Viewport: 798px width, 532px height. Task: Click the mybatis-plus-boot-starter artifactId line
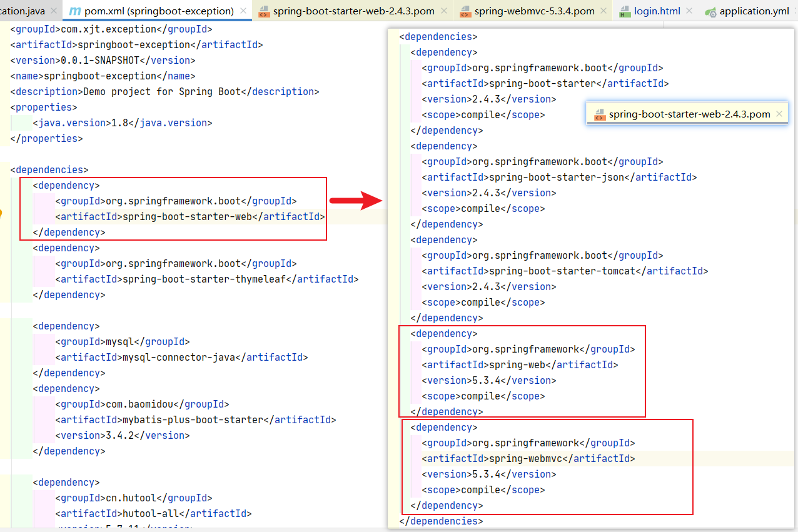[x=196, y=420]
